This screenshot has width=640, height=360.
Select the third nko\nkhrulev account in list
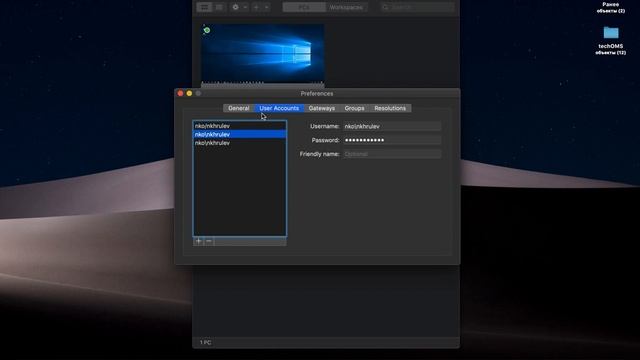[240, 143]
